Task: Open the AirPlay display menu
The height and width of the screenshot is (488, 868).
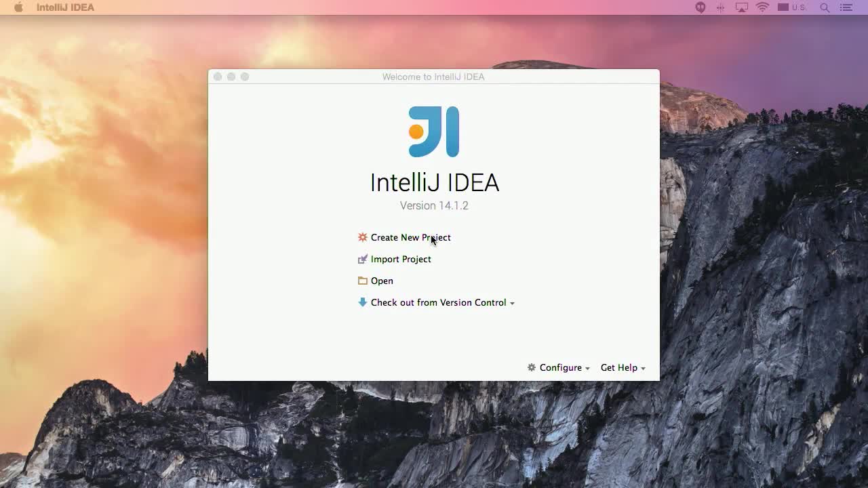Action: [742, 7]
